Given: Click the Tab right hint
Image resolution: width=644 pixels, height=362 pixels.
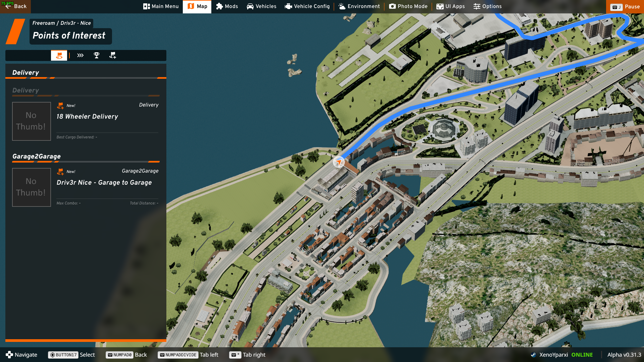Looking at the screenshot, I should (x=247, y=355).
